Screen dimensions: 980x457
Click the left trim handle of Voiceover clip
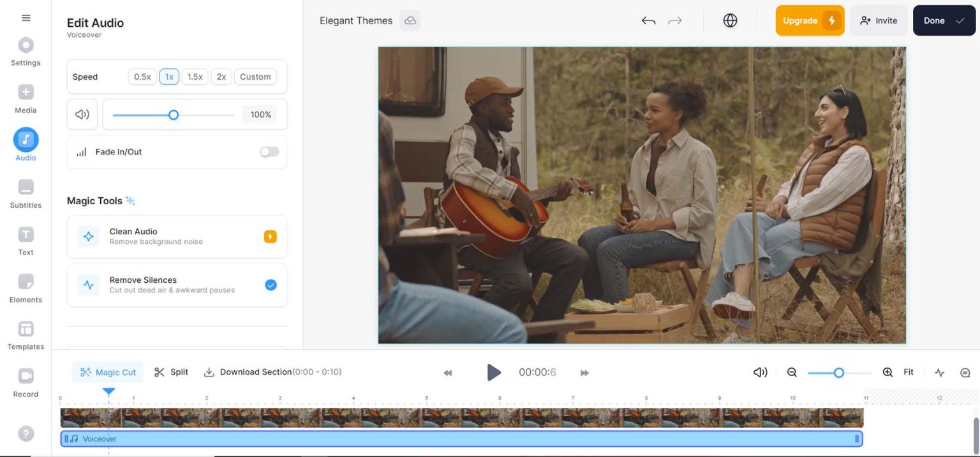click(66, 438)
